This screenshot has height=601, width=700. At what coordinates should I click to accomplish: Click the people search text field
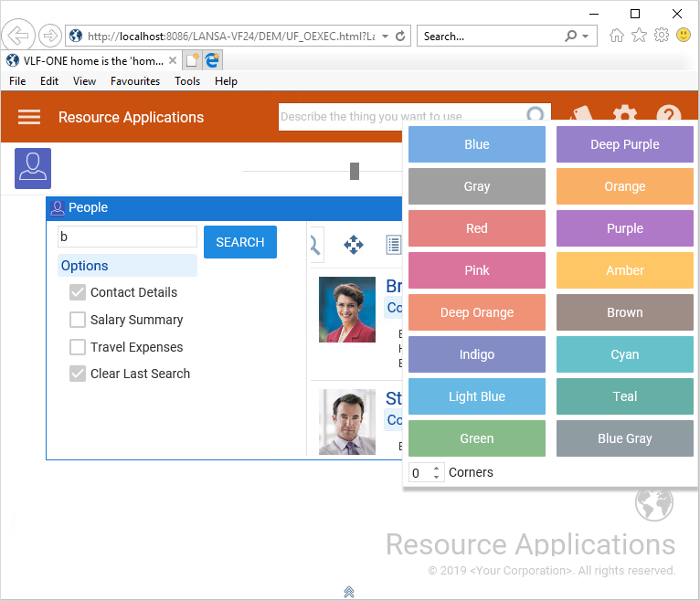point(127,237)
